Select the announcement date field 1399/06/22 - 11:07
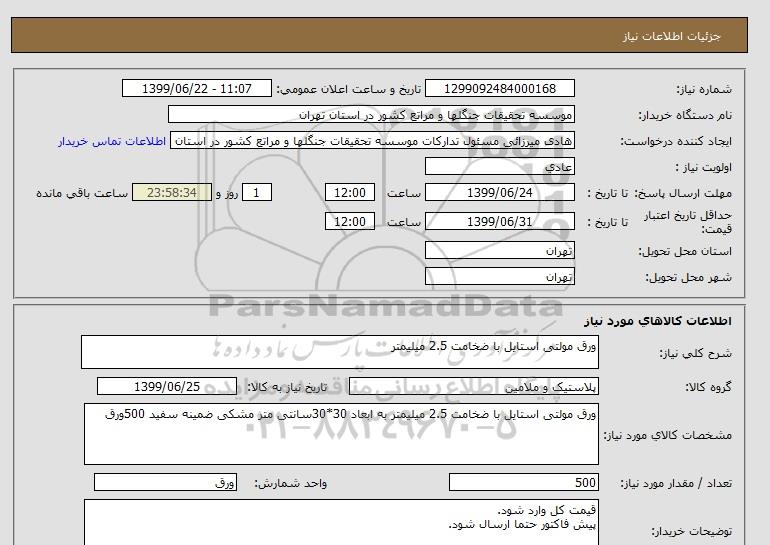770x545 pixels. 196,88
